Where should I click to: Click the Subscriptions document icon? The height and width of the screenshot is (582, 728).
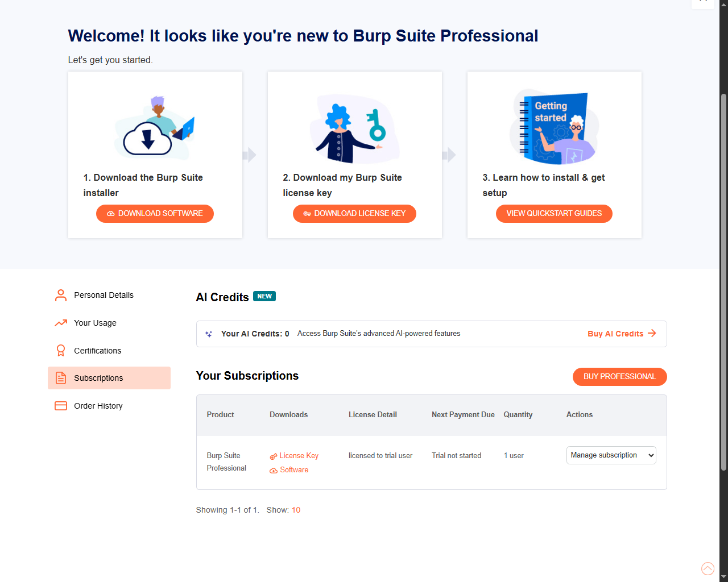coord(61,378)
